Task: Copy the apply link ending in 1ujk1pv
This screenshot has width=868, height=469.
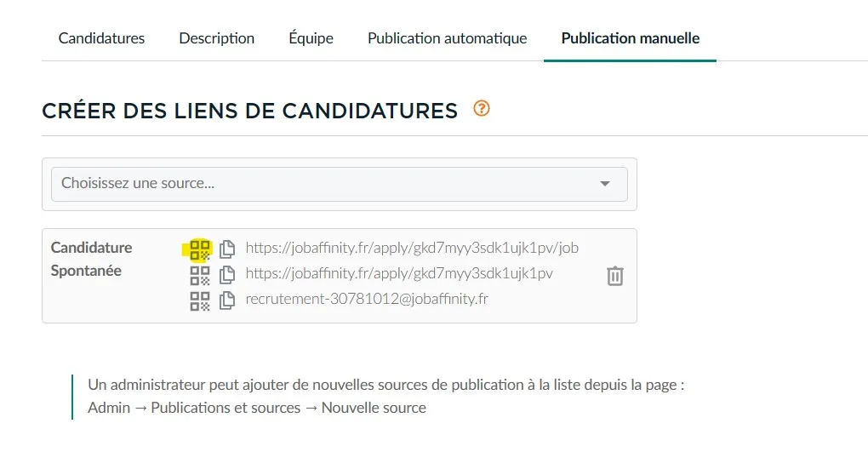Action: point(227,275)
